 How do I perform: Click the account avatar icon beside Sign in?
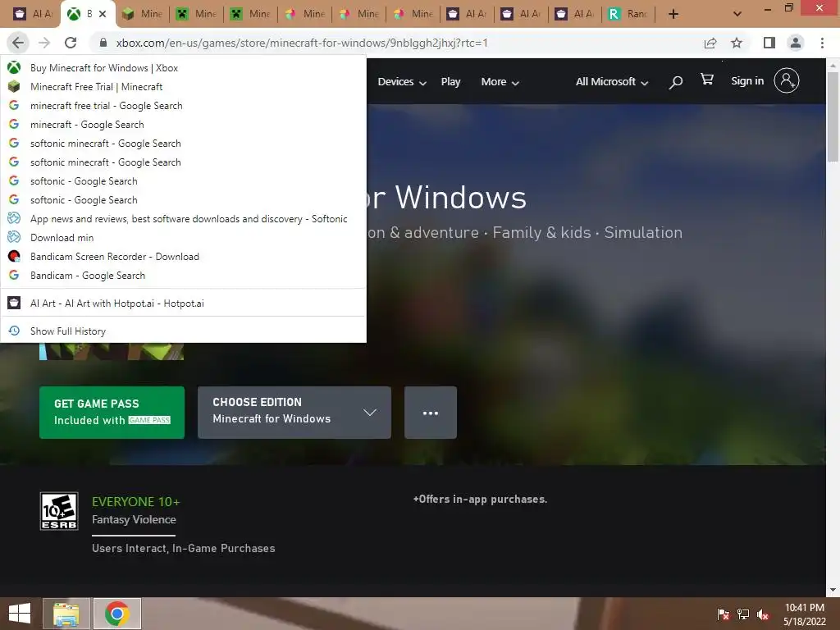pyautogui.click(x=787, y=81)
